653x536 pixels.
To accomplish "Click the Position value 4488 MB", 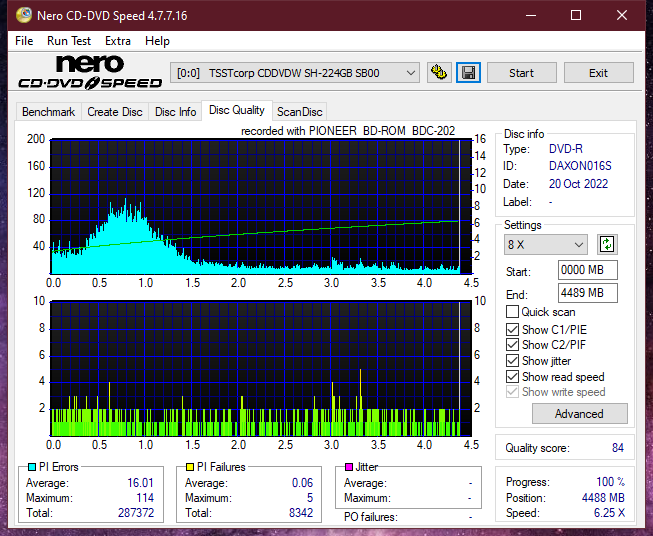I will [x=603, y=498].
